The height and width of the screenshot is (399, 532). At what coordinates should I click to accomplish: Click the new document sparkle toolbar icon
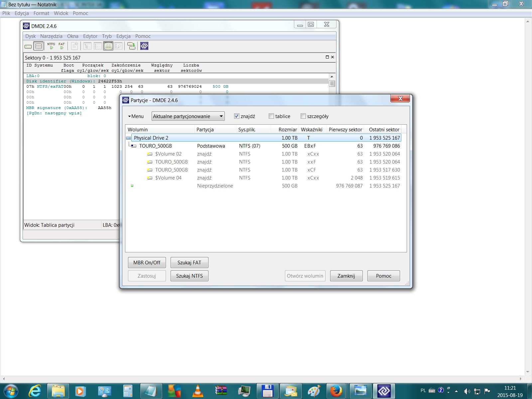click(75, 46)
